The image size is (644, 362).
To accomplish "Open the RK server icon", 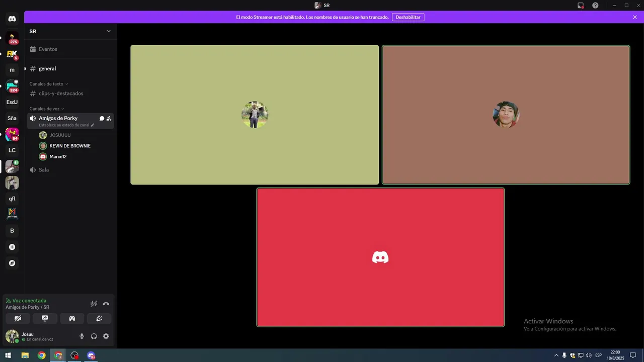I will click(12, 54).
